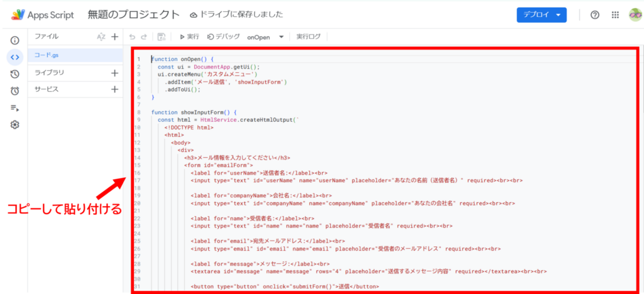644x294 pixels.
Task: Add a library with plus icon
Action: (114, 73)
